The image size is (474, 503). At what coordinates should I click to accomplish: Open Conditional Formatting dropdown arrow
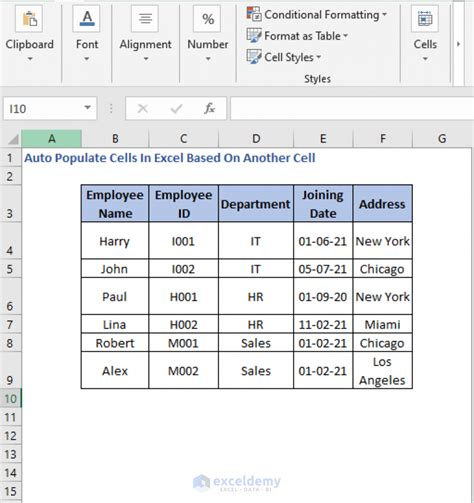tap(384, 14)
